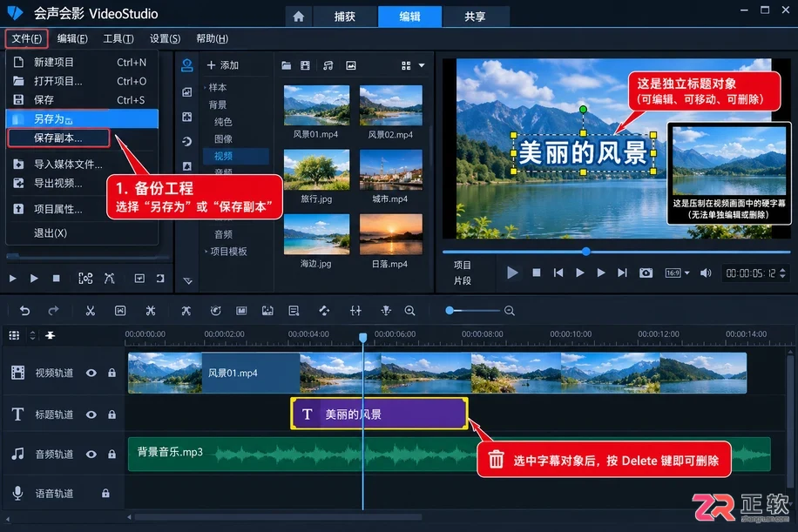Go to the home tab icon

tap(299, 17)
